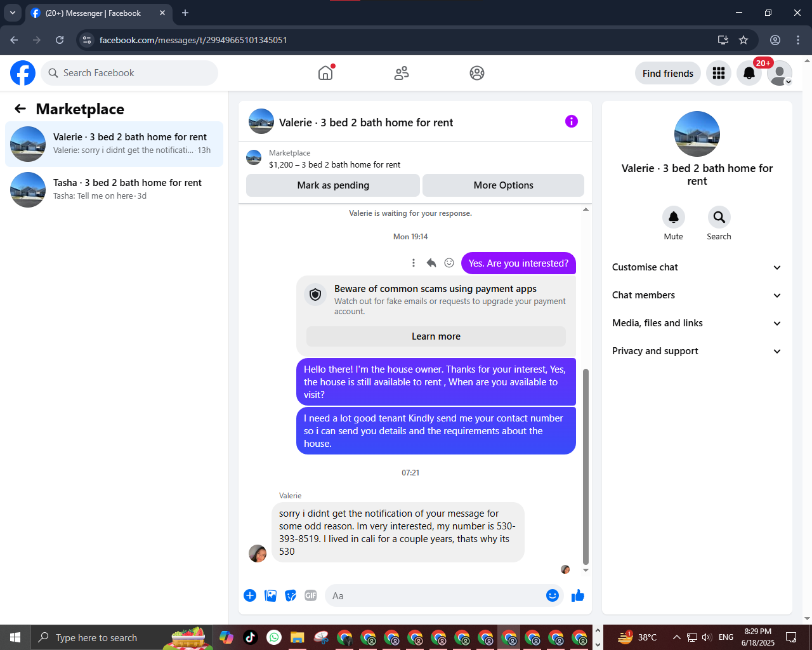Open the Chrome profile icon
Image resolution: width=812 pixels, height=650 pixels.
tap(775, 40)
